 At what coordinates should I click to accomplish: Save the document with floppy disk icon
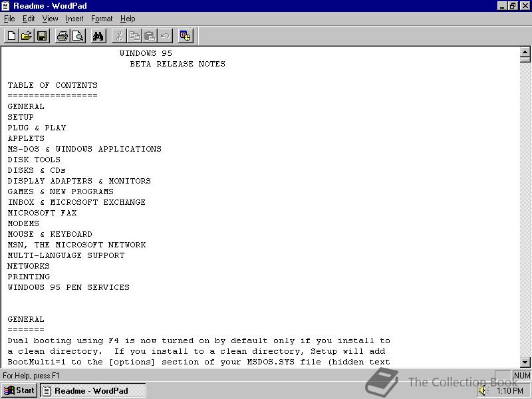tap(42, 36)
